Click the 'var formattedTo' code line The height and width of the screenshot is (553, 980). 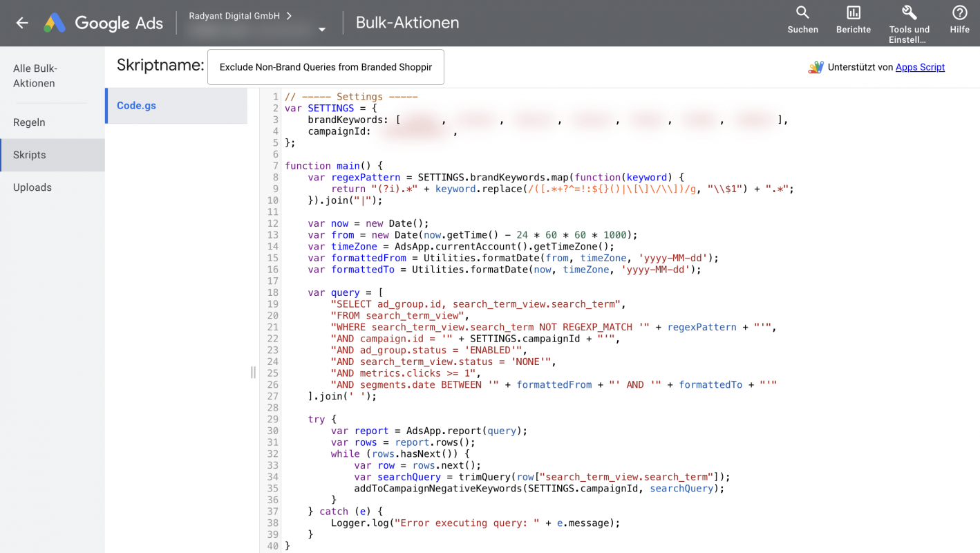pyautogui.click(x=505, y=270)
